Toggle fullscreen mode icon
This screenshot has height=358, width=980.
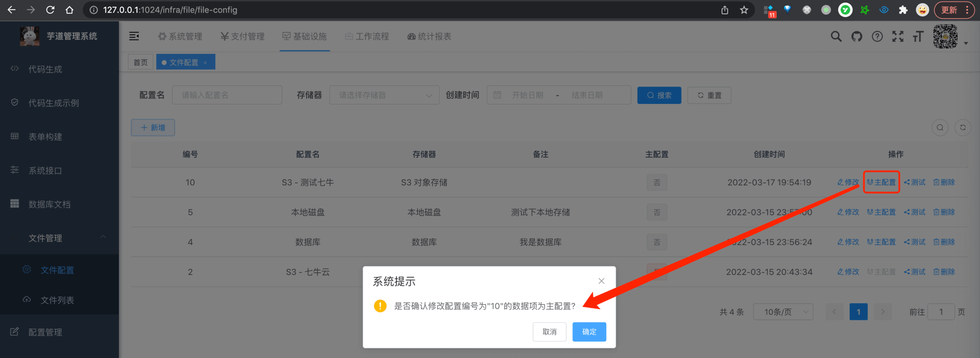pos(897,37)
